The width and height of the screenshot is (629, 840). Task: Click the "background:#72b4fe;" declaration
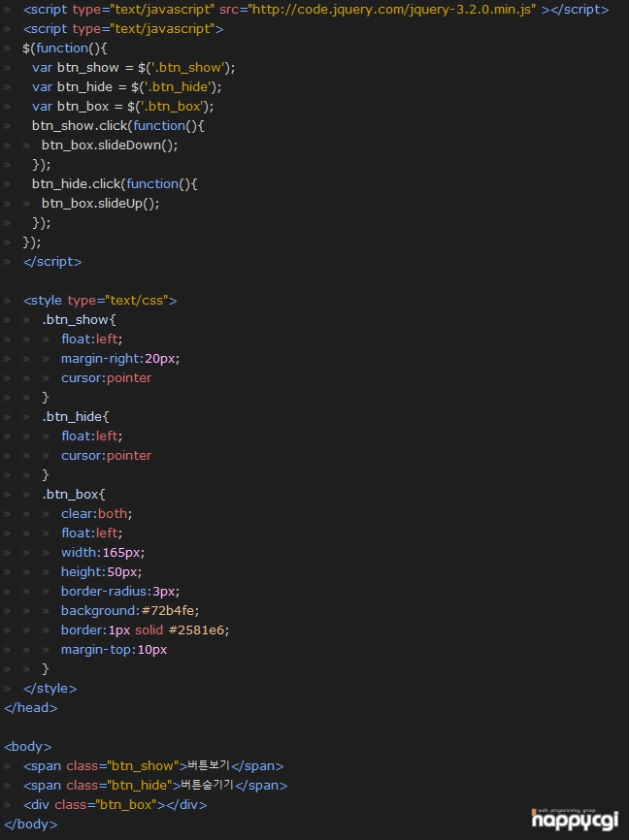click(130, 611)
